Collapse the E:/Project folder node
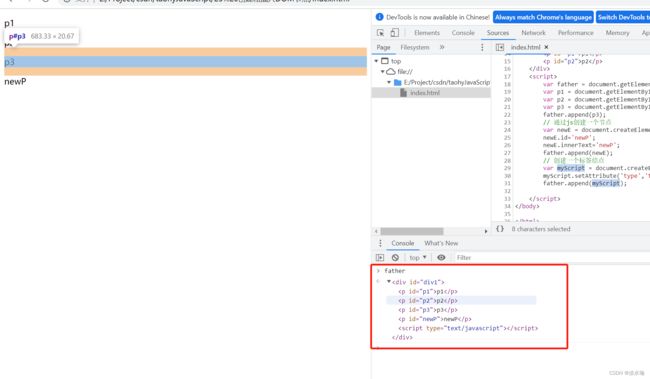This screenshot has width=650, height=379. coord(389,83)
